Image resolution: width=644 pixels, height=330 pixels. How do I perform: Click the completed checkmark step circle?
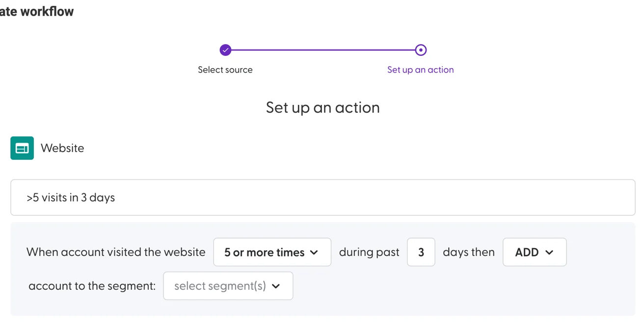[225, 50]
